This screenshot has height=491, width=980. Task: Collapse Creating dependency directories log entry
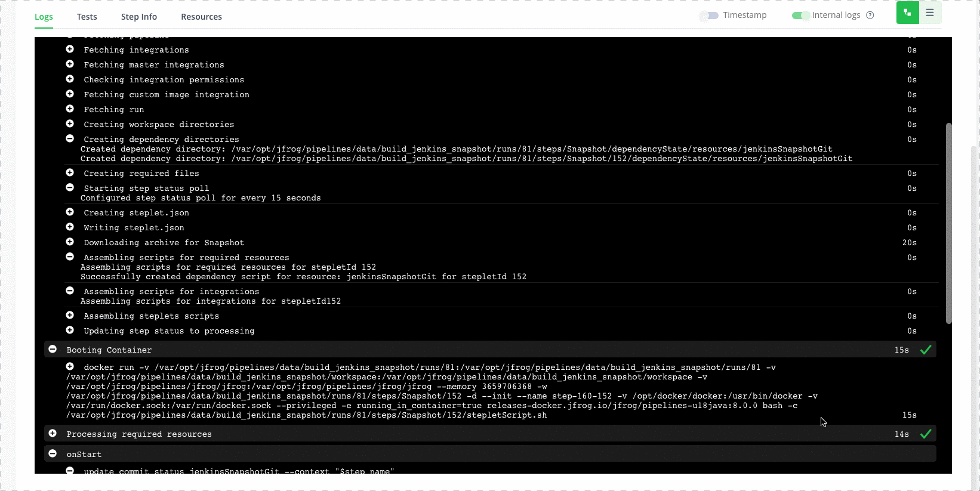[x=70, y=139]
